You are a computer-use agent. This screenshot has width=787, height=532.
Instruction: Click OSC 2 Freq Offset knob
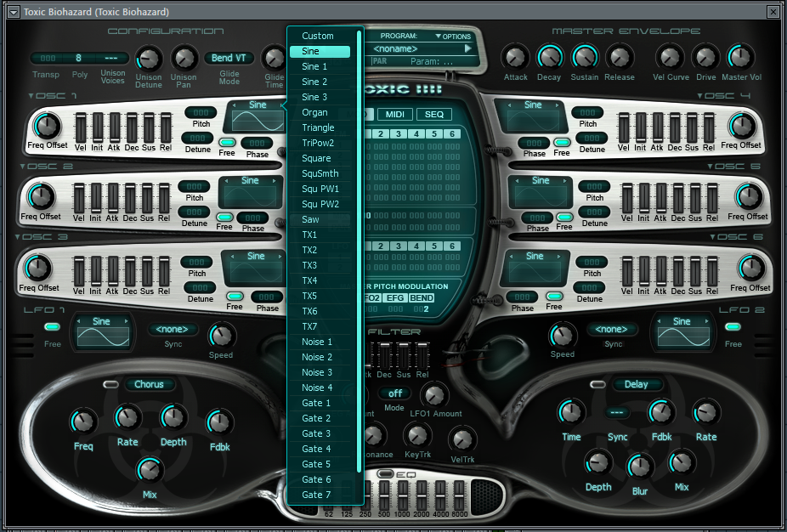41,196
